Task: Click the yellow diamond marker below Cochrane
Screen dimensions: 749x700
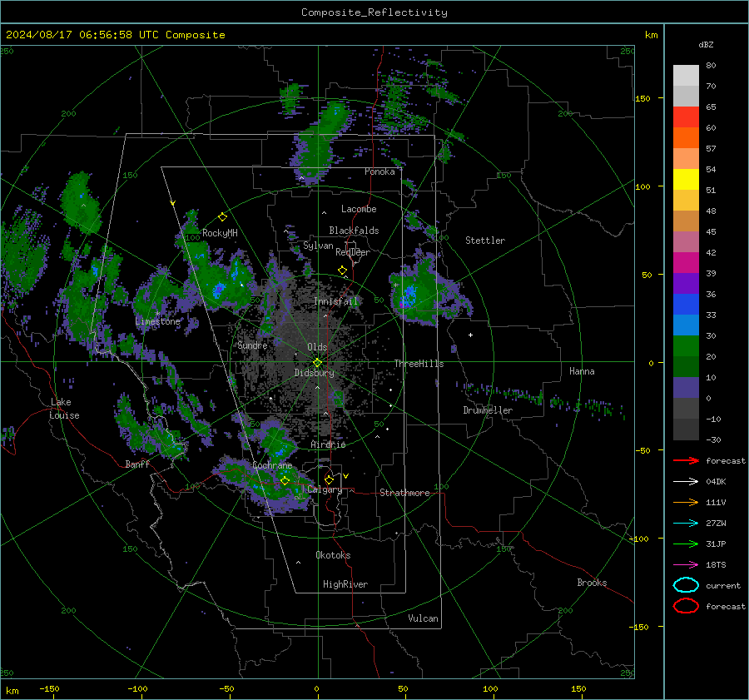Action: [x=285, y=481]
